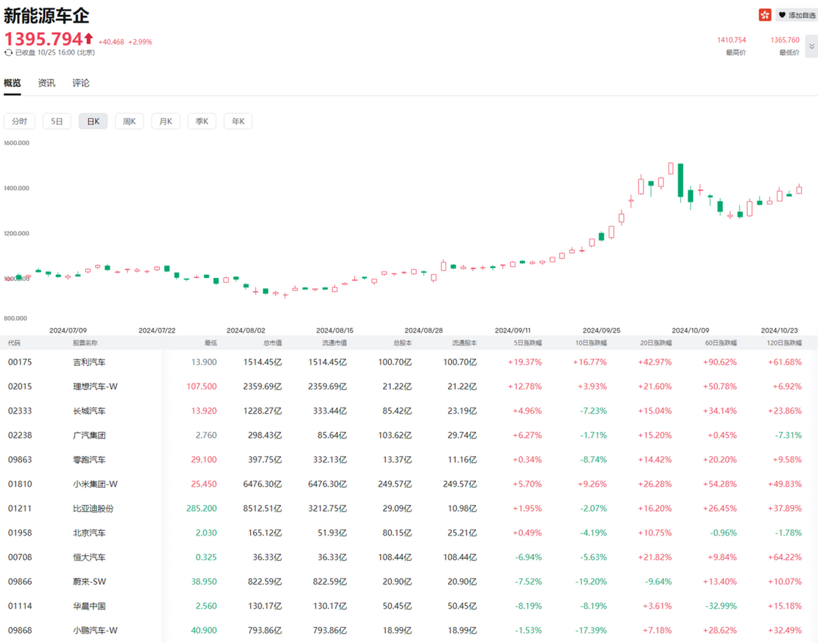Open stock 小鹏汽车-W

tap(95, 630)
